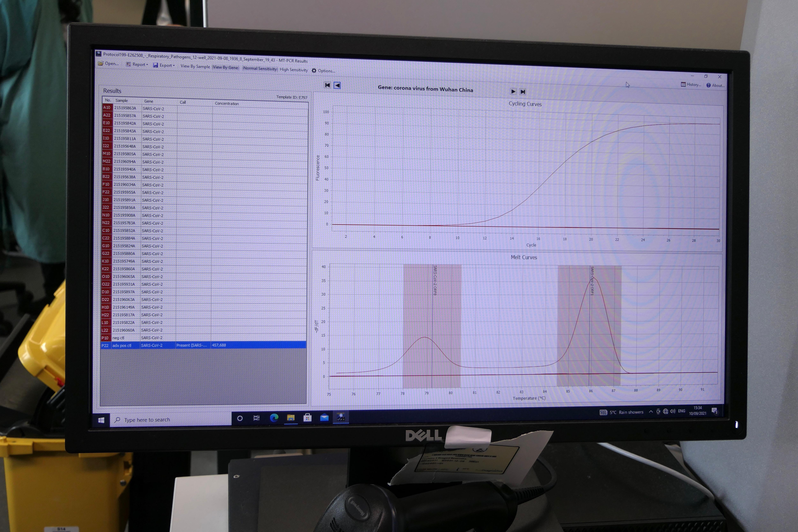
Task: Sort results by Concentration column header
Action: pos(227,103)
